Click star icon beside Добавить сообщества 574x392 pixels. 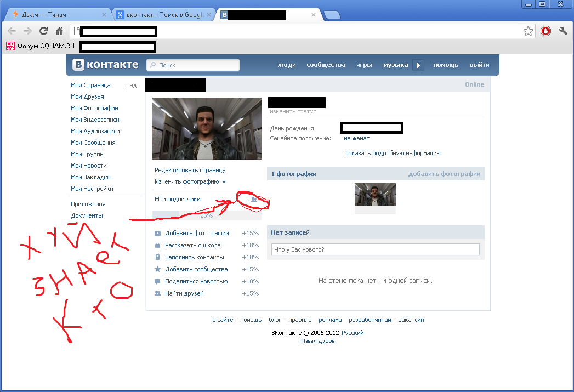tap(157, 269)
